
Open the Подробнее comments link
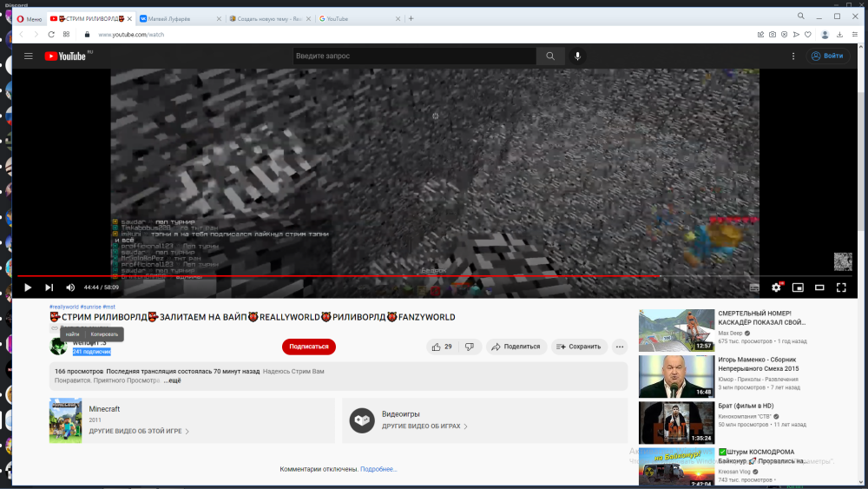click(378, 469)
